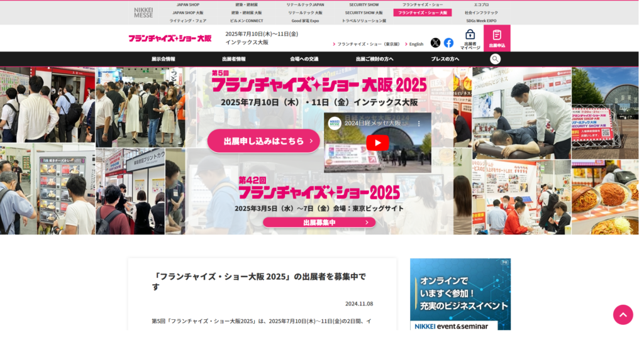The width and height of the screenshot is (644, 362).
Task: Open リテールテックJAPAN link
Action: coord(305,5)
